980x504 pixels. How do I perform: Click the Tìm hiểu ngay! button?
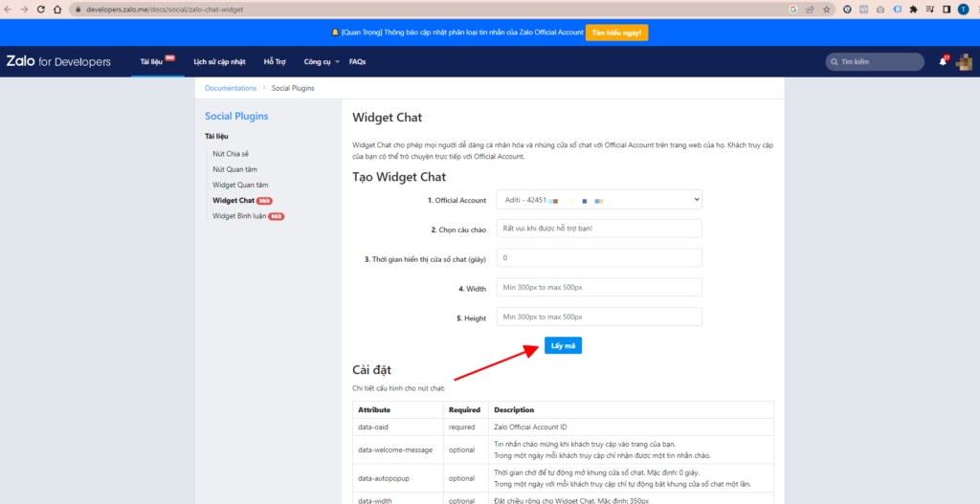pos(617,33)
